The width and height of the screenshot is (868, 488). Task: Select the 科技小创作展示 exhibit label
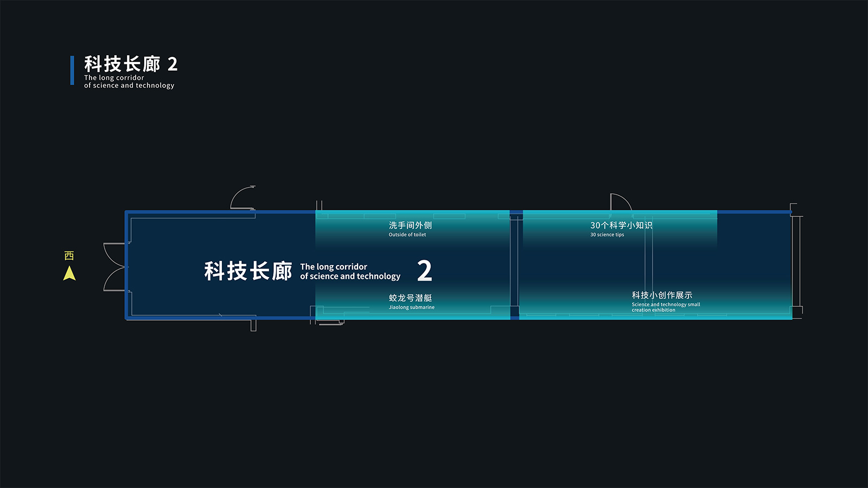pyautogui.click(x=662, y=295)
